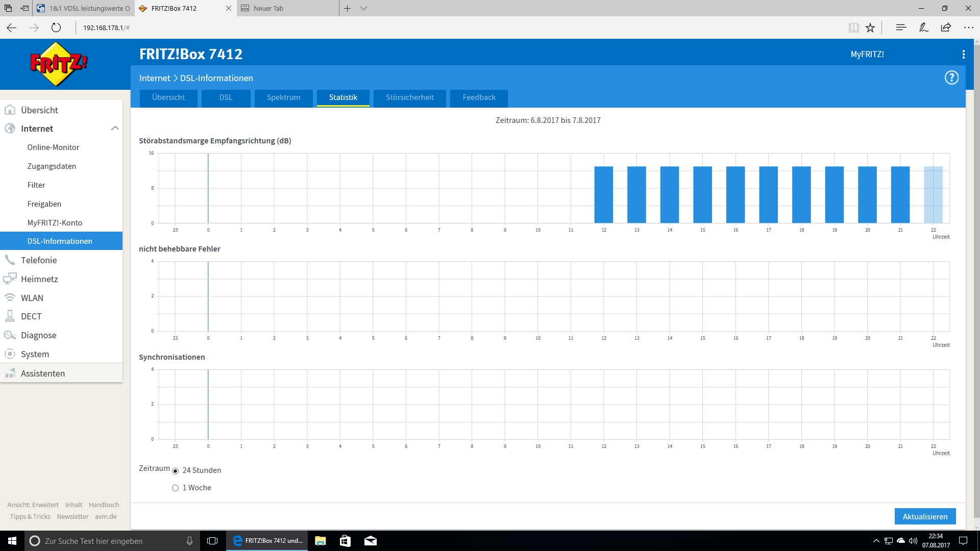Switch to the Spektrum tab
Viewport: 980px width, 551px height.
coord(283,97)
